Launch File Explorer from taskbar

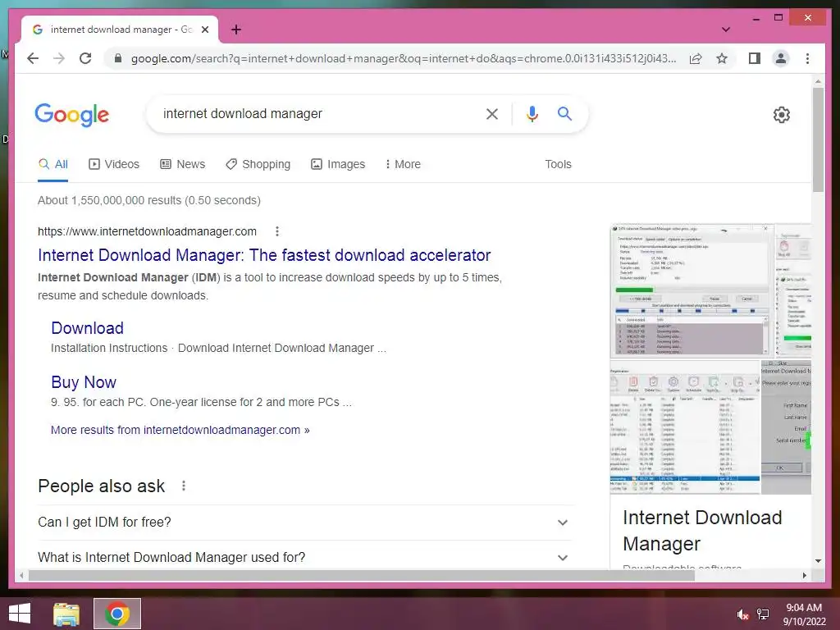coord(66,614)
